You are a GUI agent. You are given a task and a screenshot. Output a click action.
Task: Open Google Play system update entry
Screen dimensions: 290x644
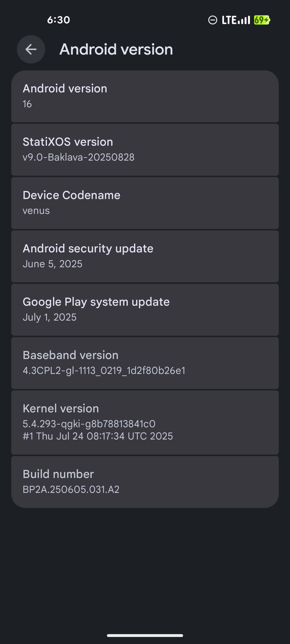coord(145,310)
